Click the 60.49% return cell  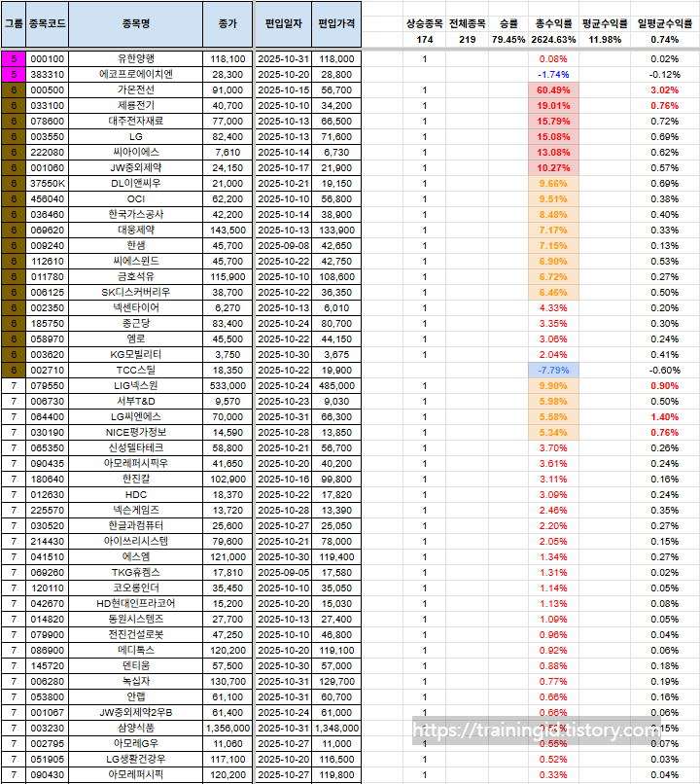553,90
